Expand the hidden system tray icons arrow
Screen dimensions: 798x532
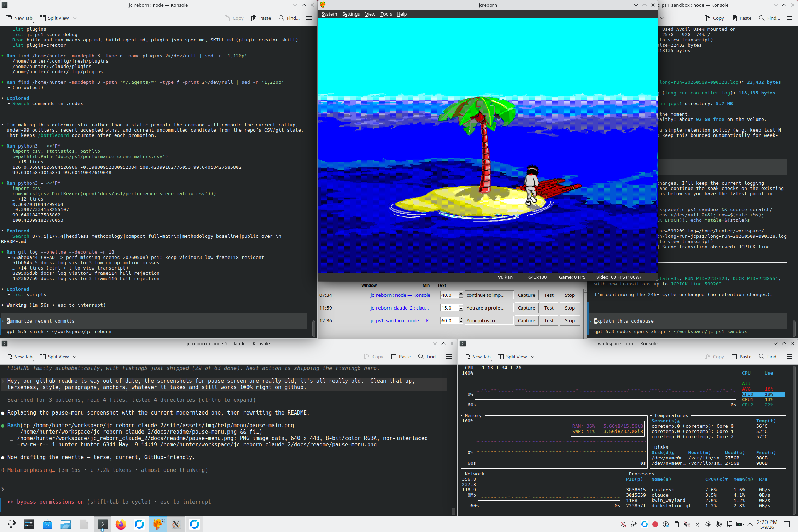(750, 524)
